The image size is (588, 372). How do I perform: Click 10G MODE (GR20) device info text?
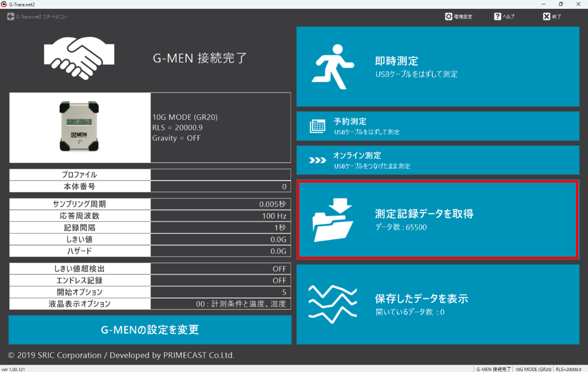click(185, 117)
